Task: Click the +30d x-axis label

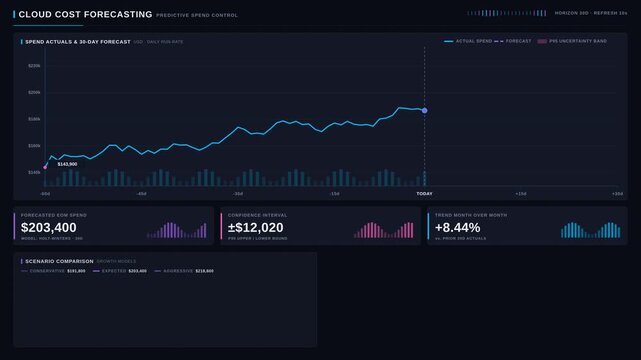Action: click(617, 194)
